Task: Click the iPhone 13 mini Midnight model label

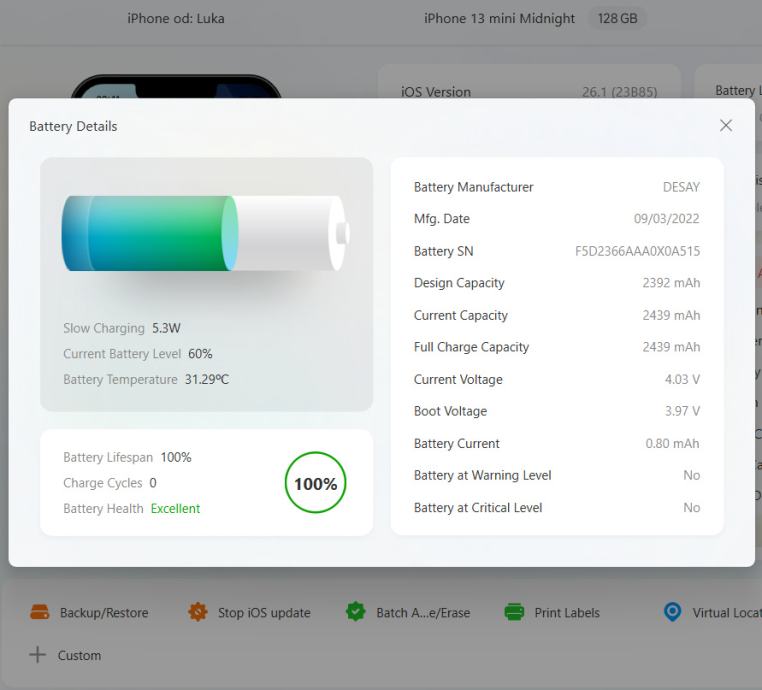Action: pyautogui.click(x=499, y=18)
